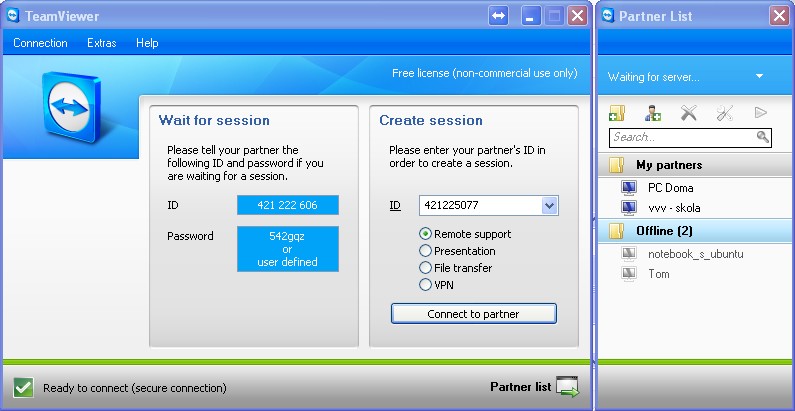The height and width of the screenshot is (411, 795).
Task: Click the connect play arrow icon in Partner List
Action: [x=760, y=113]
